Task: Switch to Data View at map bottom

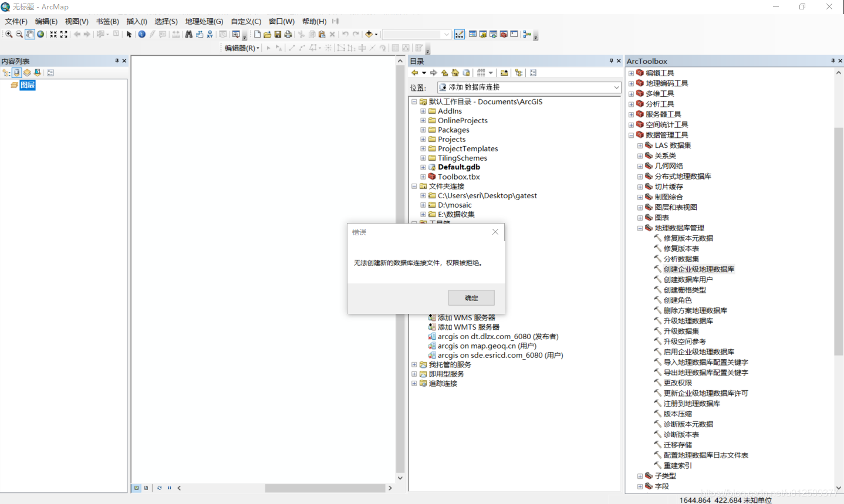Action: point(137,488)
